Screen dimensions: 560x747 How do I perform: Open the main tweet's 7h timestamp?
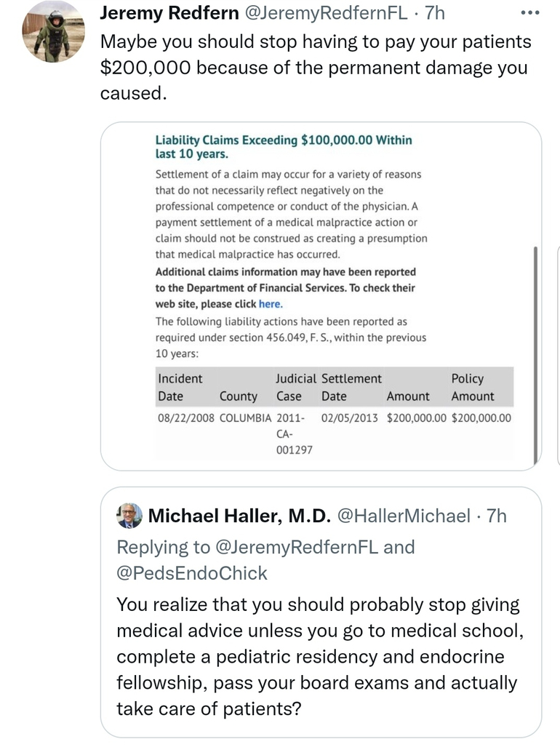coord(433,13)
